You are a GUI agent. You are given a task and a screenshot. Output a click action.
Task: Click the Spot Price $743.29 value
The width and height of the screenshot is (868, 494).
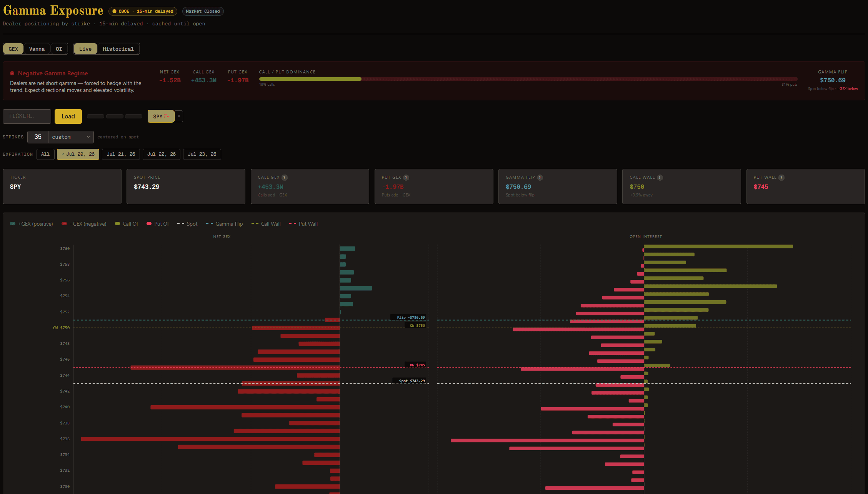coord(147,187)
